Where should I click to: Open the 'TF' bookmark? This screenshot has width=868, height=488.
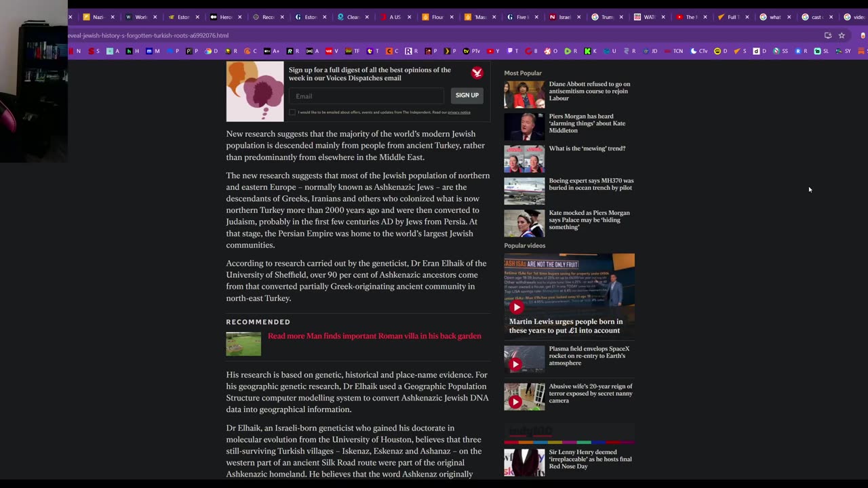[352, 51]
